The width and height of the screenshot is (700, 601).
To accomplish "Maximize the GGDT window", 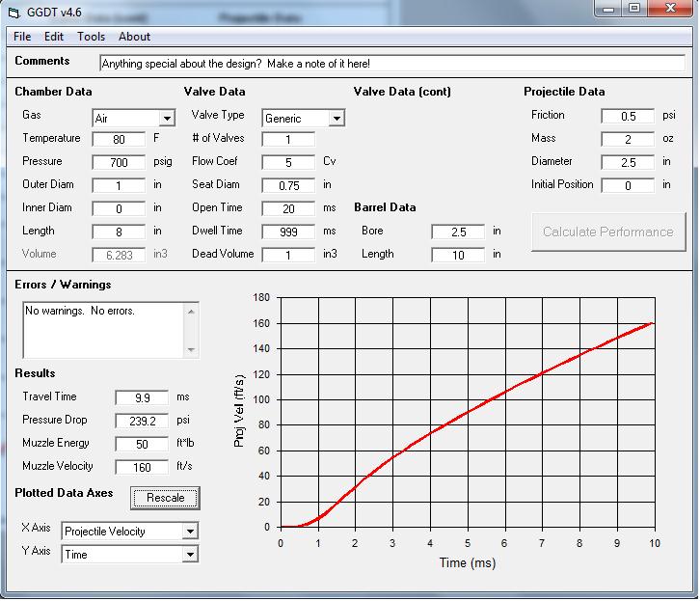I will 634,9.
